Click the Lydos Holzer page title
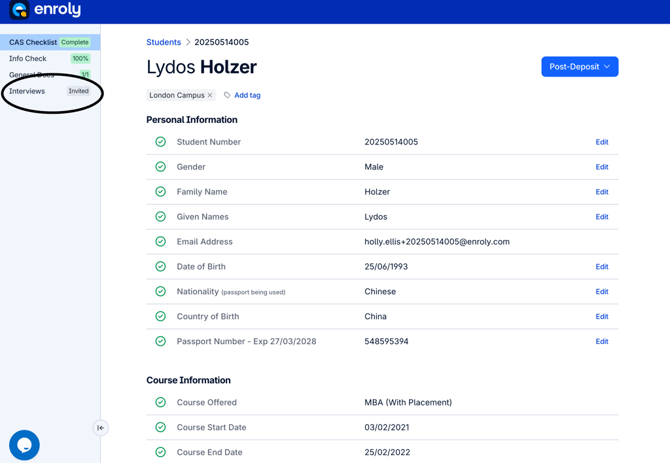The width and height of the screenshot is (670, 463). (x=202, y=67)
